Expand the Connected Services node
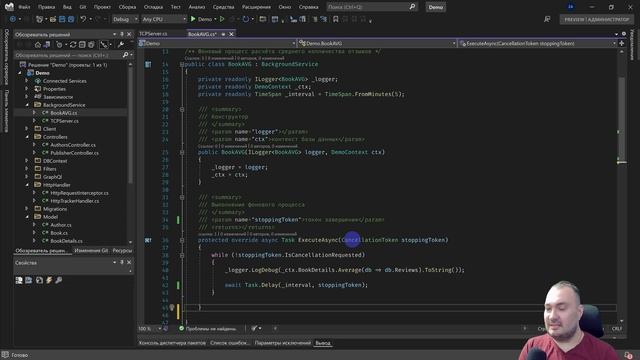The image size is (640, 360). click(x=27, y=81)
